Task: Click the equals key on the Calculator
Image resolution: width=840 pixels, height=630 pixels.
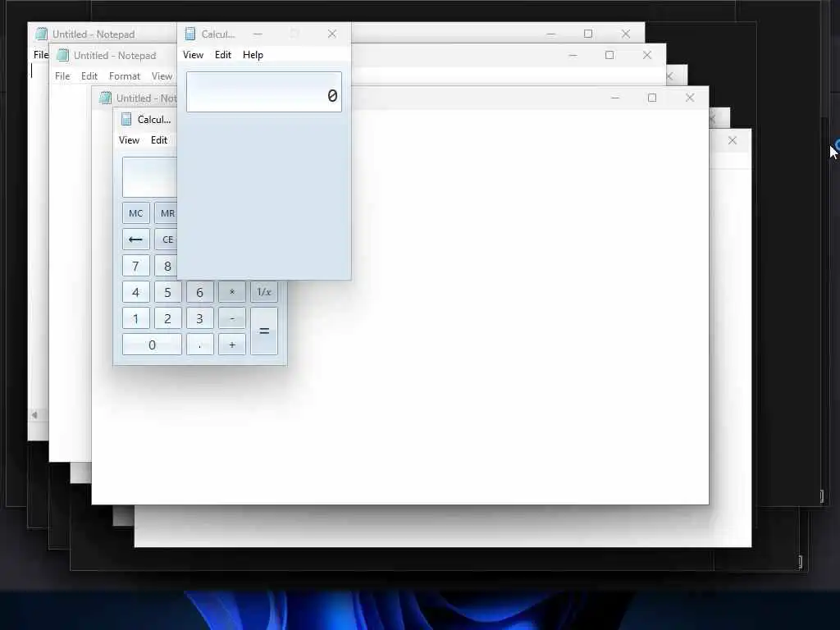Action: [x=264, y=331]
